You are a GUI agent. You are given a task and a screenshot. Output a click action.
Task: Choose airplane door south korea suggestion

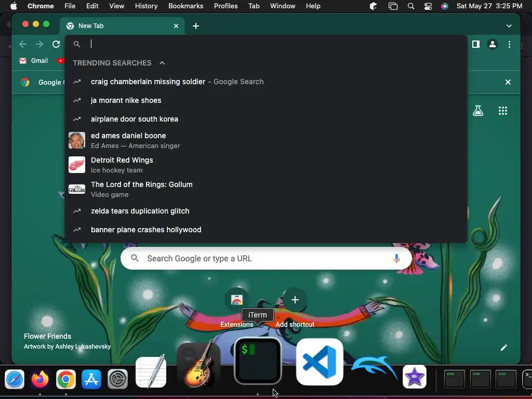pyautogui.click(x=267, y=119)
